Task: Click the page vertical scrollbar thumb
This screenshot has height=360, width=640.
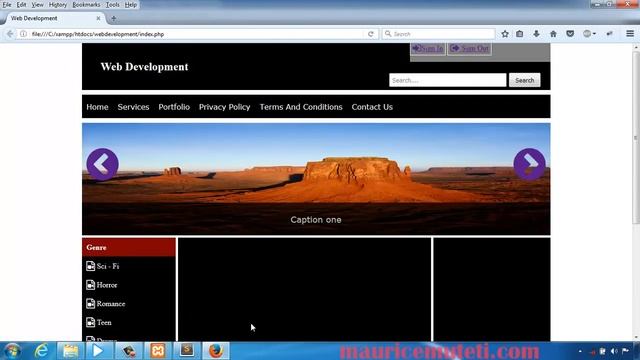Action: (636, 137)
